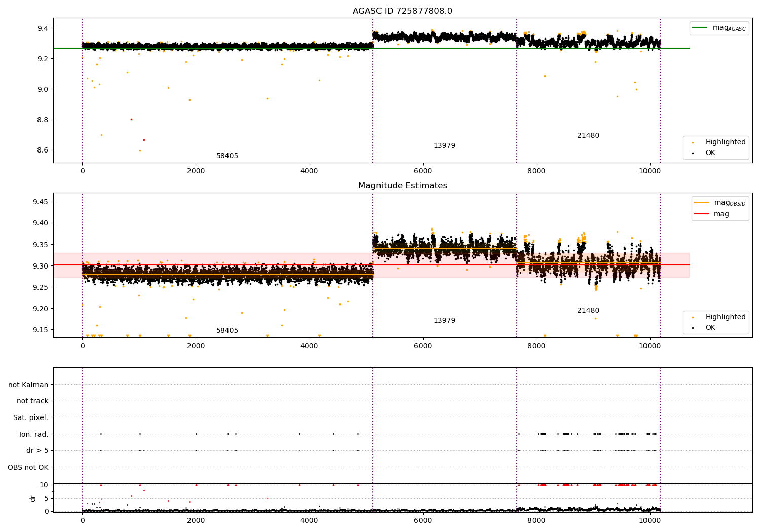Click the 'Sat. pixel.' row label
Image resolution: width=760 pixels, height=532 pixels.
click(31, 418)
